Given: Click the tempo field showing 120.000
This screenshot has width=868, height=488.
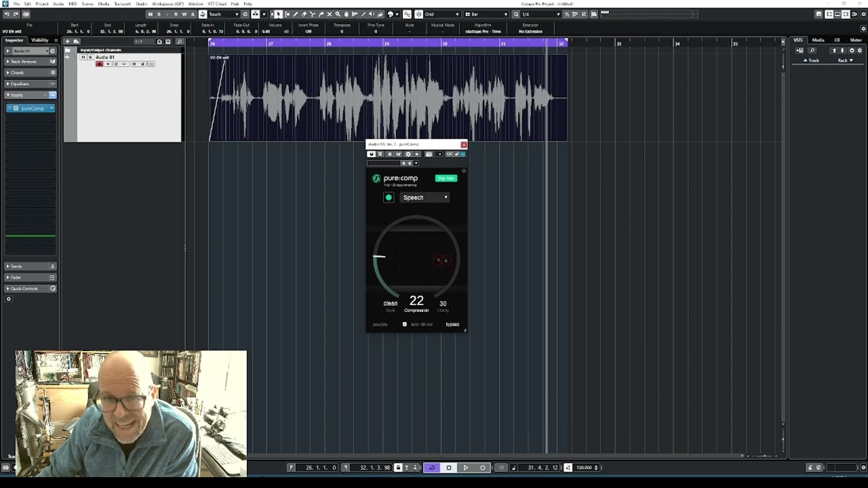Looking at the screenshot, I should coord(585,468).
